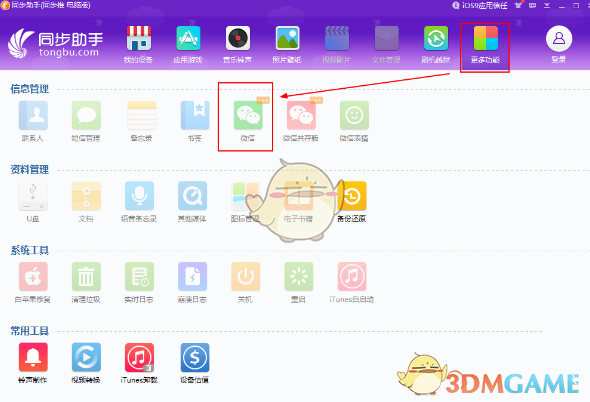590x402 pixels.
Task: Open 备忘录 notes icon
Action: pos(142,115)
